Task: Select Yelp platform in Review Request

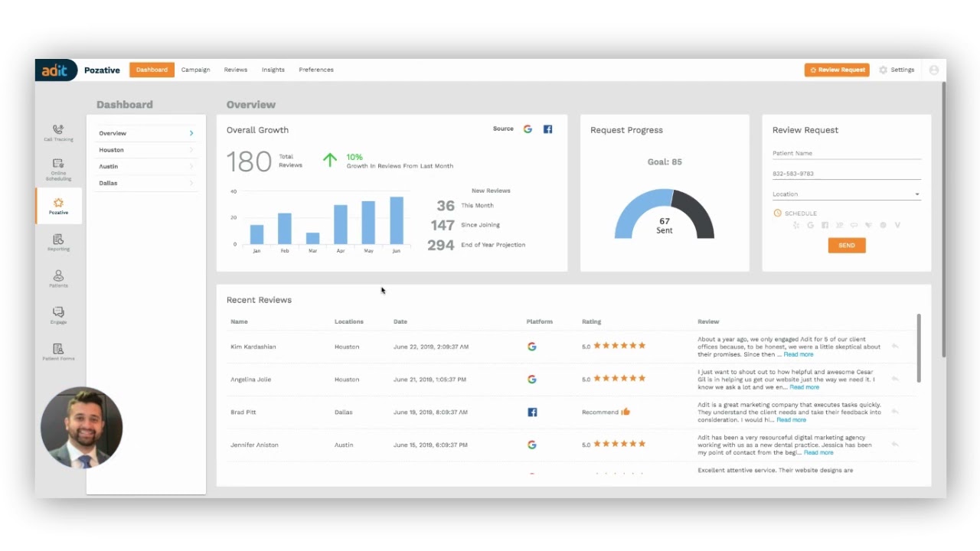Action: point(796,225)
